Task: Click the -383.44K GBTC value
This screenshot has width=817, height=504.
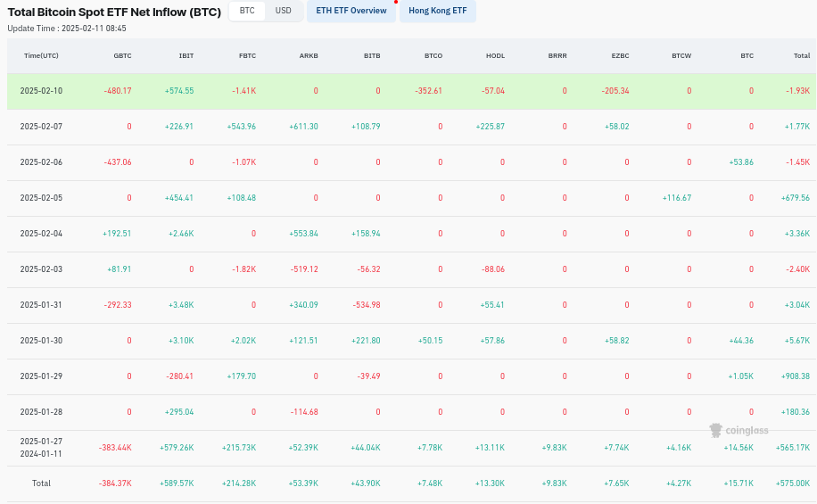Action: [x=115, y=448]
